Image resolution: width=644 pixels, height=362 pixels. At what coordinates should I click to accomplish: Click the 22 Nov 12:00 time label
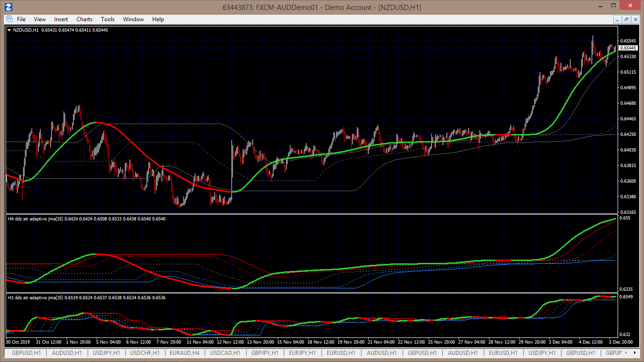coord(412,342)
